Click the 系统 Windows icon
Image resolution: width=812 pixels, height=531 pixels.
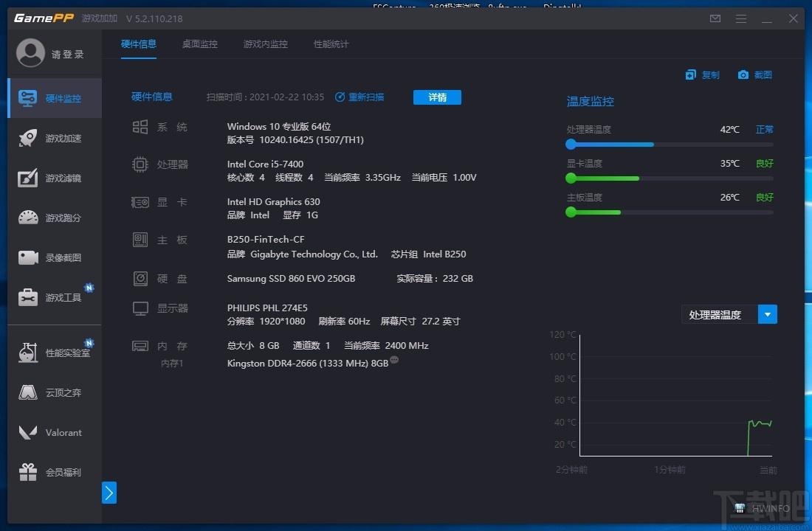tap(140, 127)
